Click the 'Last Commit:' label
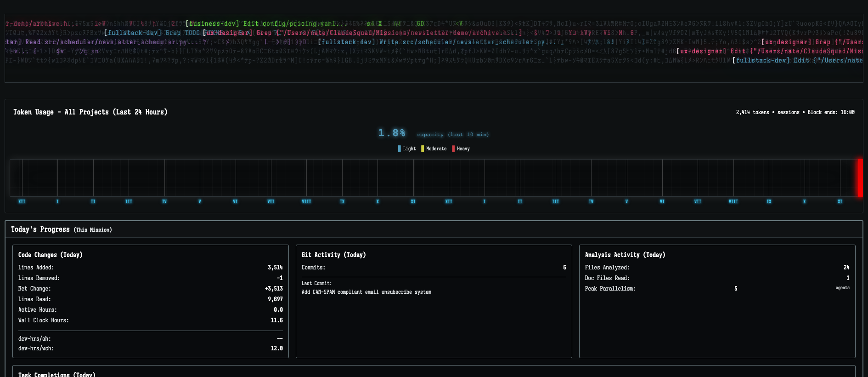The image size is (868, 377). pyautogui.click(x=316, y=284)
